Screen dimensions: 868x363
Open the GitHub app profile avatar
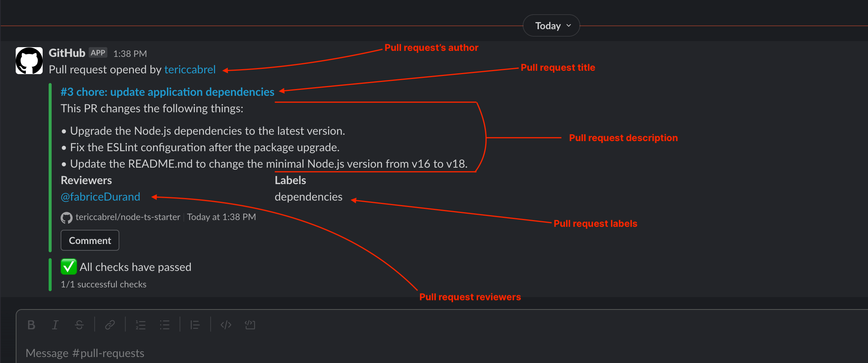tap(29, 60)
